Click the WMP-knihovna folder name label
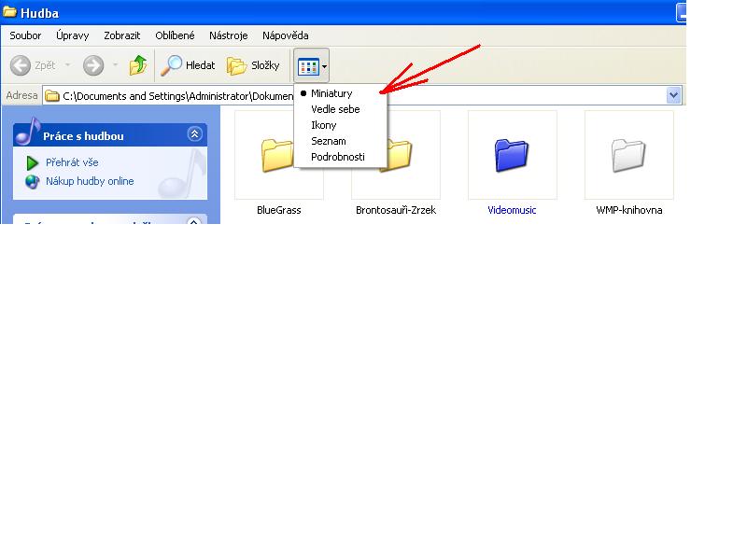This screenshot has width=747, height=560. [628, 210]
